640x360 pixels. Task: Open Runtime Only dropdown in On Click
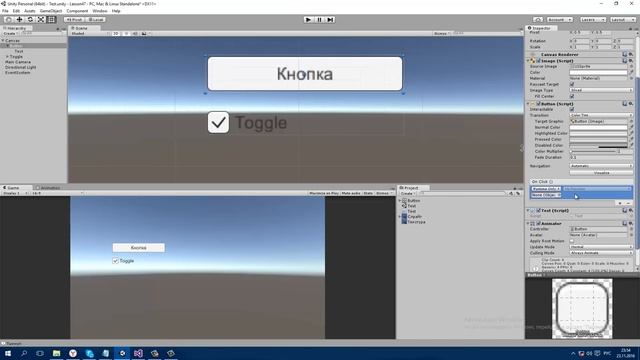point(546,189)
